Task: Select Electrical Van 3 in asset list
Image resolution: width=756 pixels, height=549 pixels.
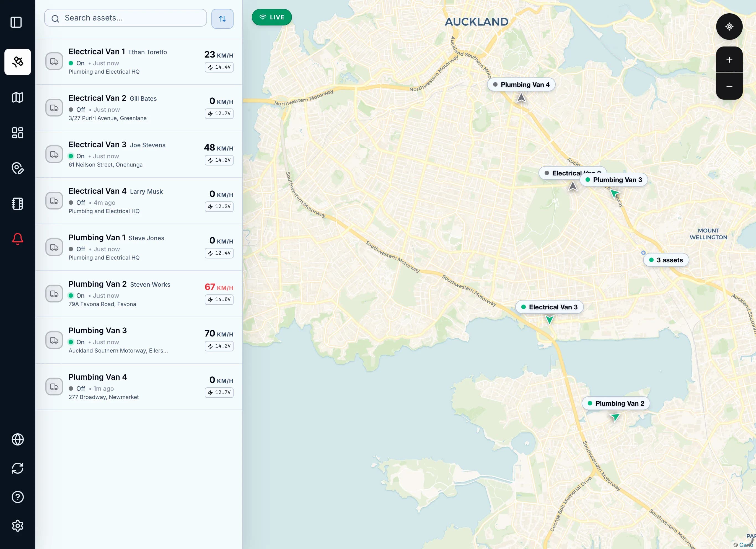Action: pyautogui.click(x=139, y=154)
